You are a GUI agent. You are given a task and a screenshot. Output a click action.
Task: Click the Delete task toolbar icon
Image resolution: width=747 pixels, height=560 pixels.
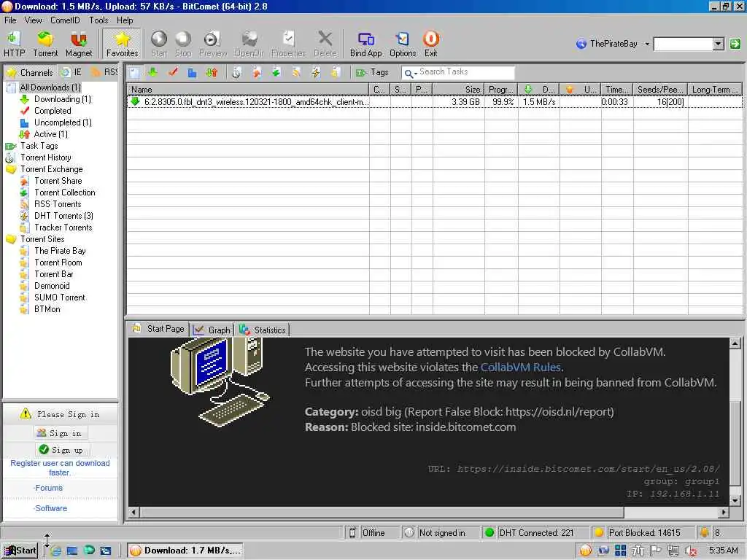[325, 44]
